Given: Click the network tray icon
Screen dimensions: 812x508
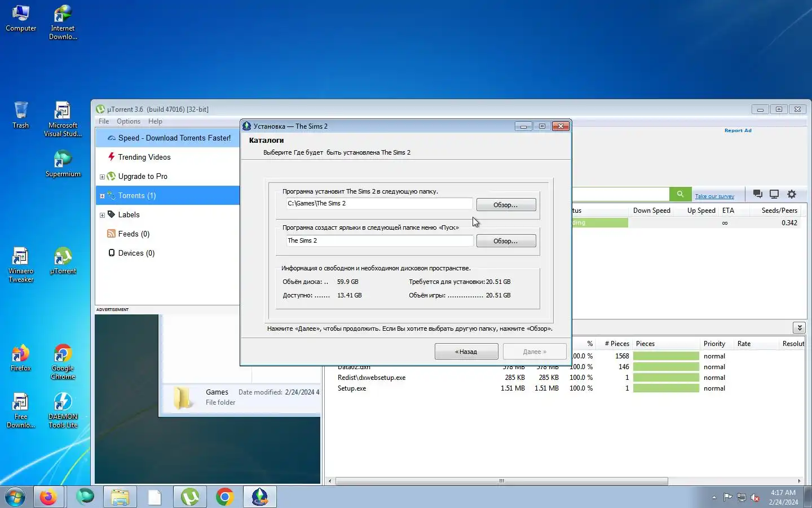Looking at the screenshot, I should (742, 497).
